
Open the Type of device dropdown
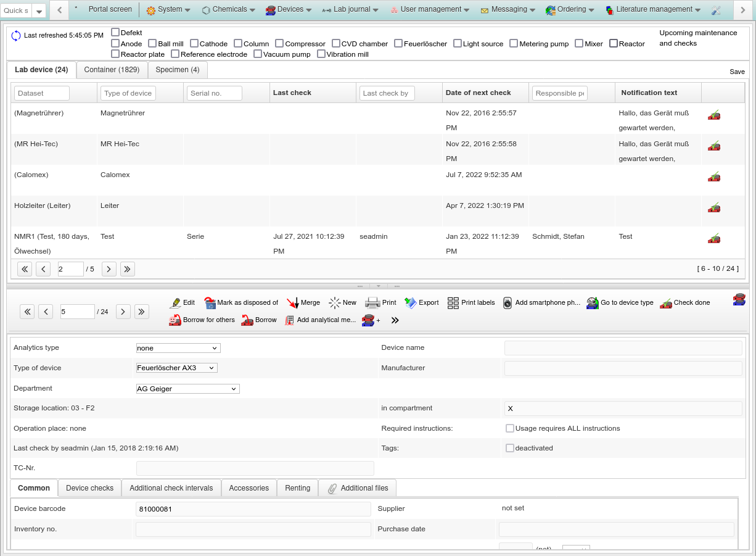pos(177,368)
